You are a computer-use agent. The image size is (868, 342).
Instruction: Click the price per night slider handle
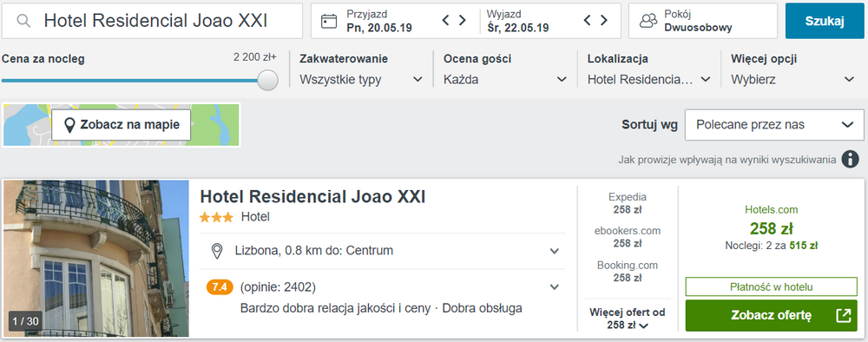pyautogui.click(x=268, y=80)
